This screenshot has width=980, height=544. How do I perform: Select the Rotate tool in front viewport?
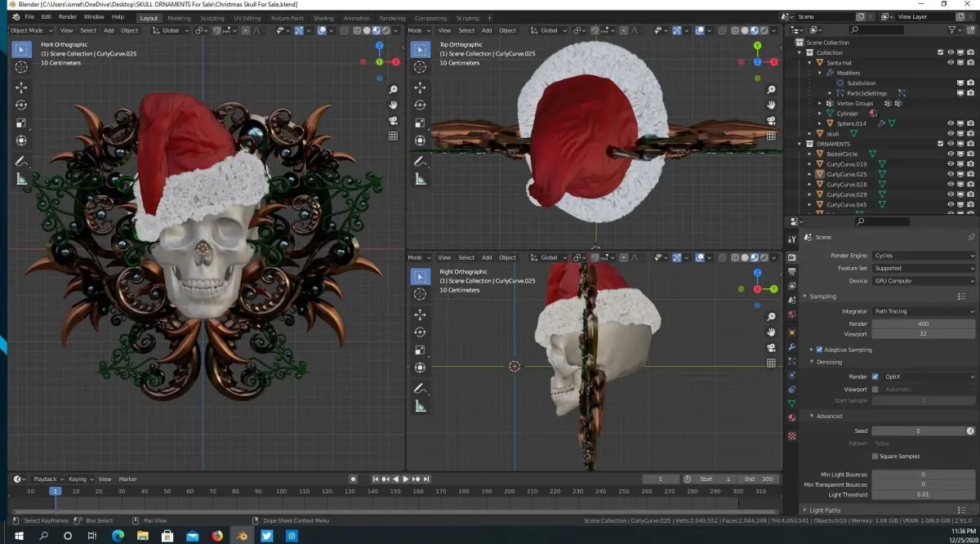point(21,105)
